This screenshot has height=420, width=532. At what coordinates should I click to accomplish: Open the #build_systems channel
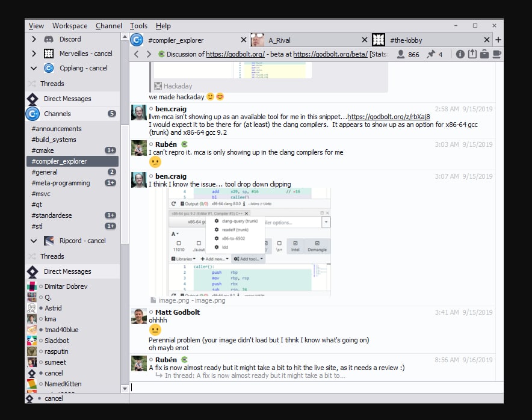pos(72,140)
